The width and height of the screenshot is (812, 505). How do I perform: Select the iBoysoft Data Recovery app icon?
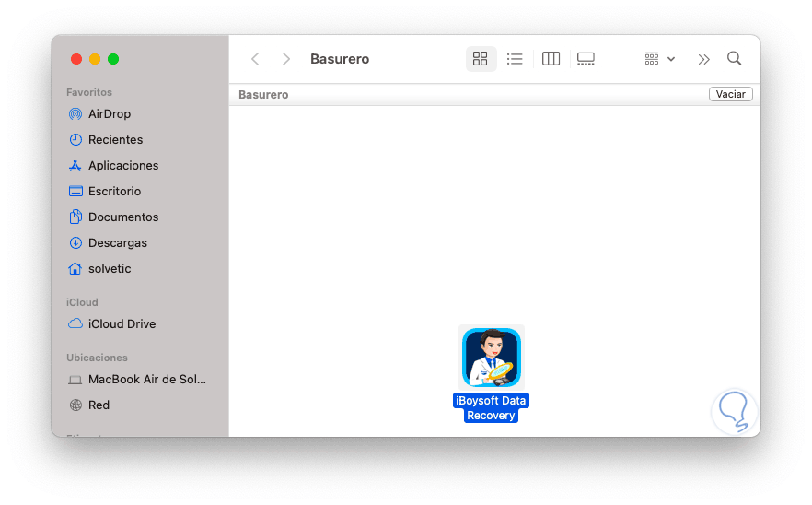click(491, 358)
